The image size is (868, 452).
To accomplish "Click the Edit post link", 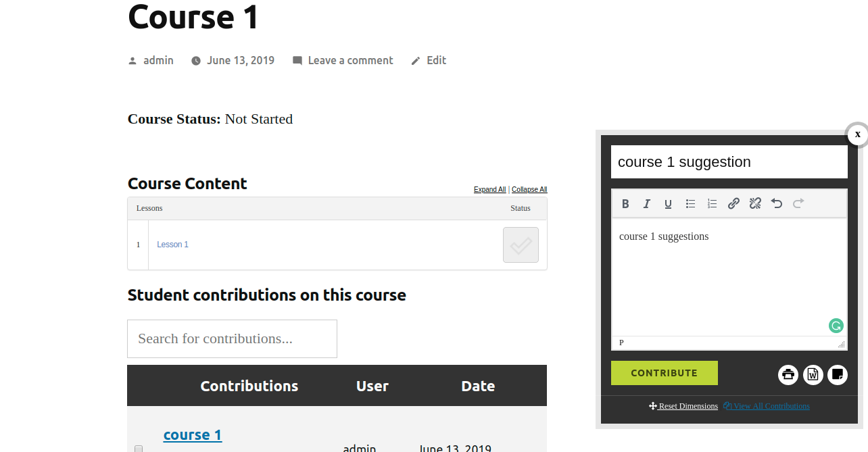I will [x=437, y=60].
